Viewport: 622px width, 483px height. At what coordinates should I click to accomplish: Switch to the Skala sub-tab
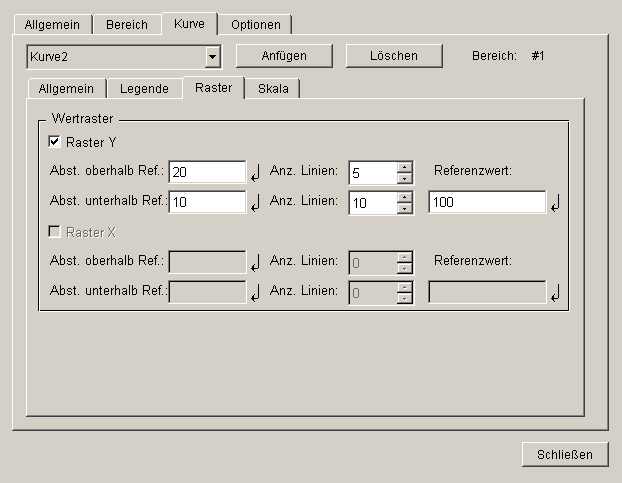[x=273, y=88]
